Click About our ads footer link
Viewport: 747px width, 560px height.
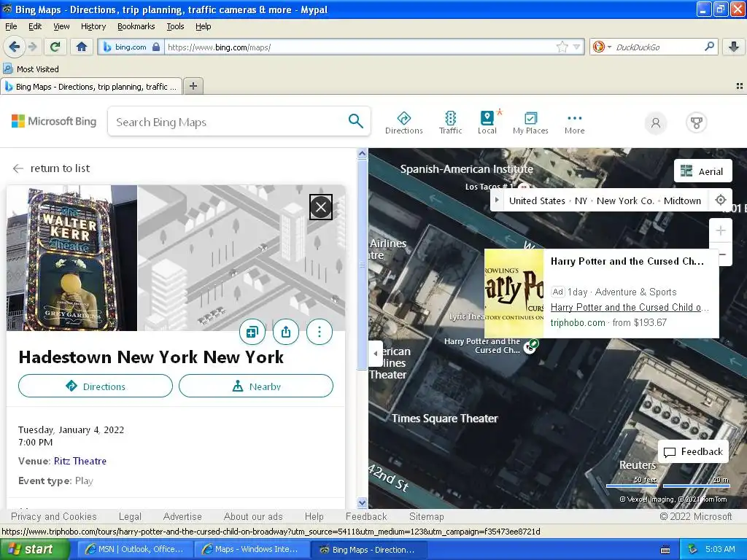coord(253,516)
